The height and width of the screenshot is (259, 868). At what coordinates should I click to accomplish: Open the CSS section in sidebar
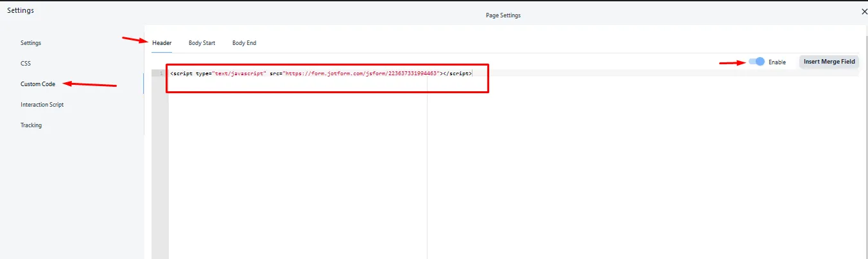pyautogui.click(x=26, y=64)
